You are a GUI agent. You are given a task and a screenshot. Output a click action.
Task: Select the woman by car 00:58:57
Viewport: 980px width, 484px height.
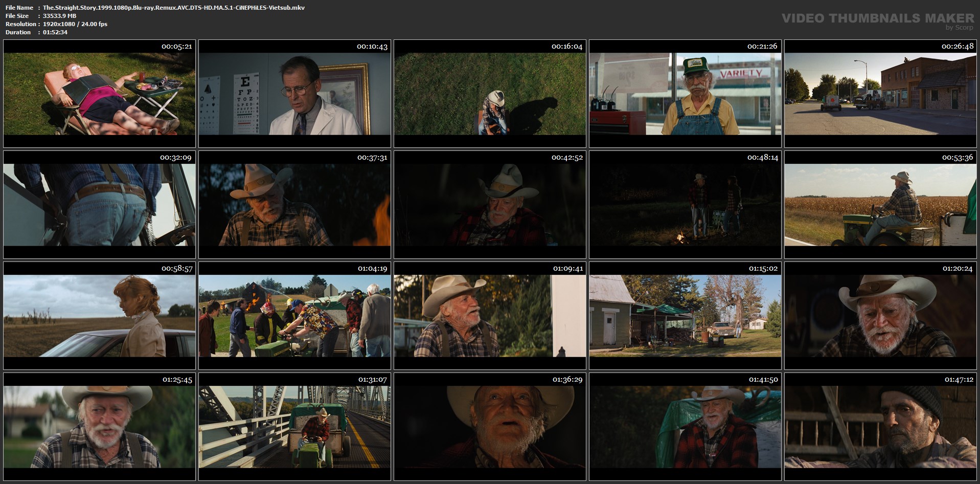tap(99, 316)
